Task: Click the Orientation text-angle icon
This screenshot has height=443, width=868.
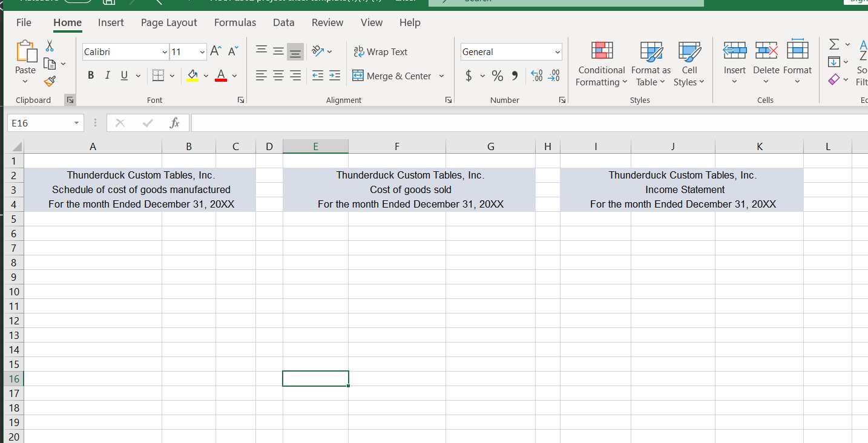Action: 317,51
